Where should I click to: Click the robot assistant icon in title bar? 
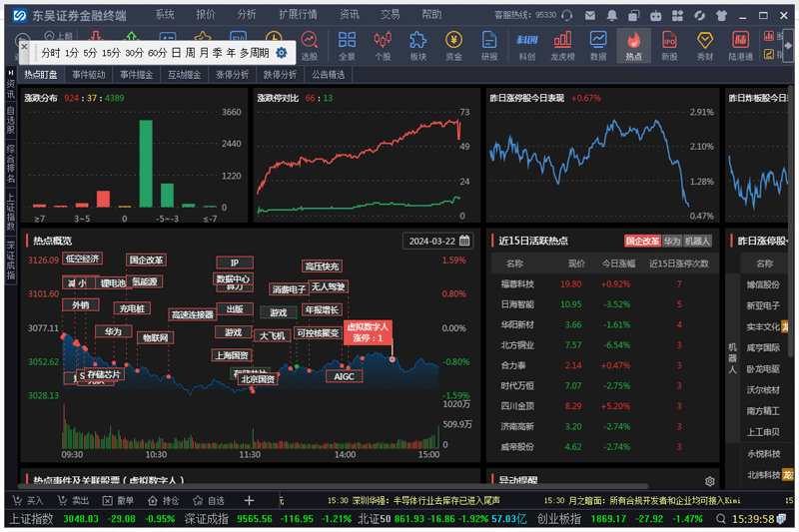(656, 16)
